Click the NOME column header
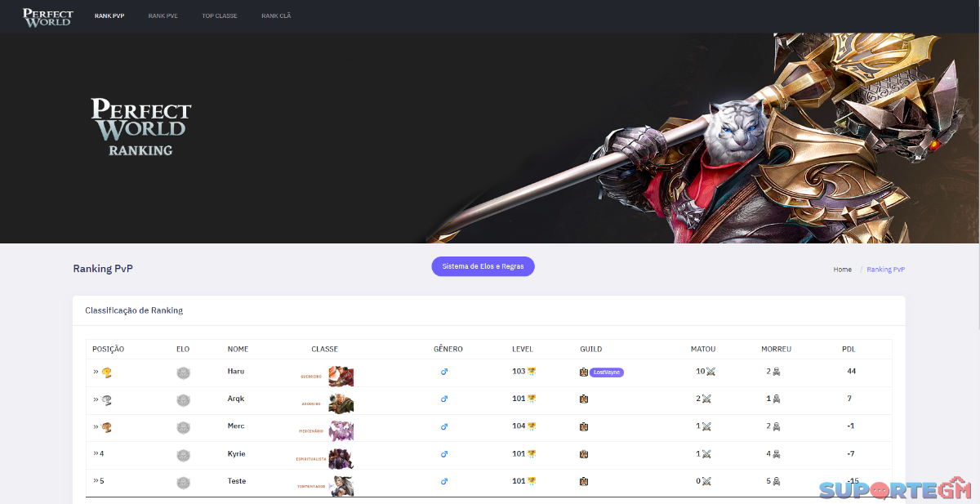This screenshot has height=504, width=980. click(x=238, y=349)
